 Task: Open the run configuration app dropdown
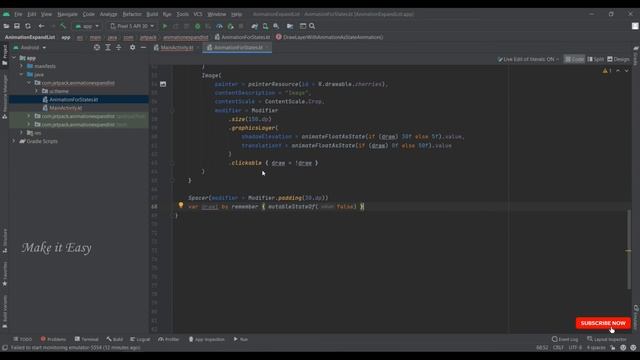click(87, 26)
